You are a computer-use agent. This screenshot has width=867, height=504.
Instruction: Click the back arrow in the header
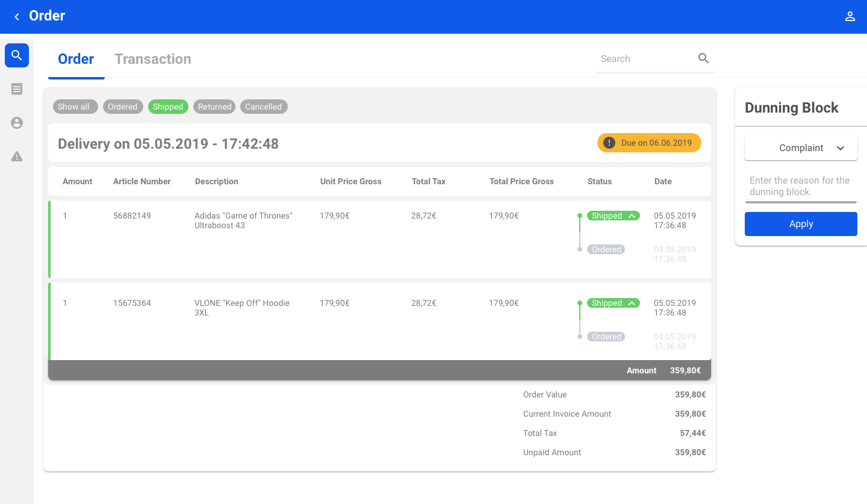[x=17, y=17]
